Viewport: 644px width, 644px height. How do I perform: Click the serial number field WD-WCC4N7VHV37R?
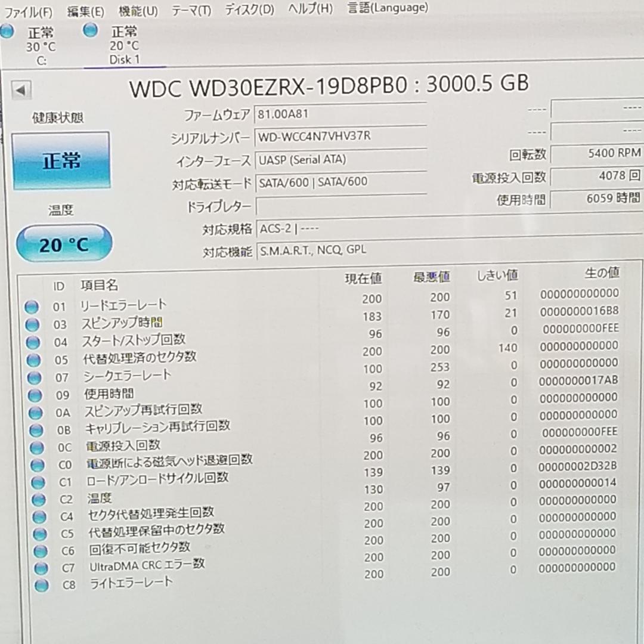pyautogui.click(x=340, y=137)
